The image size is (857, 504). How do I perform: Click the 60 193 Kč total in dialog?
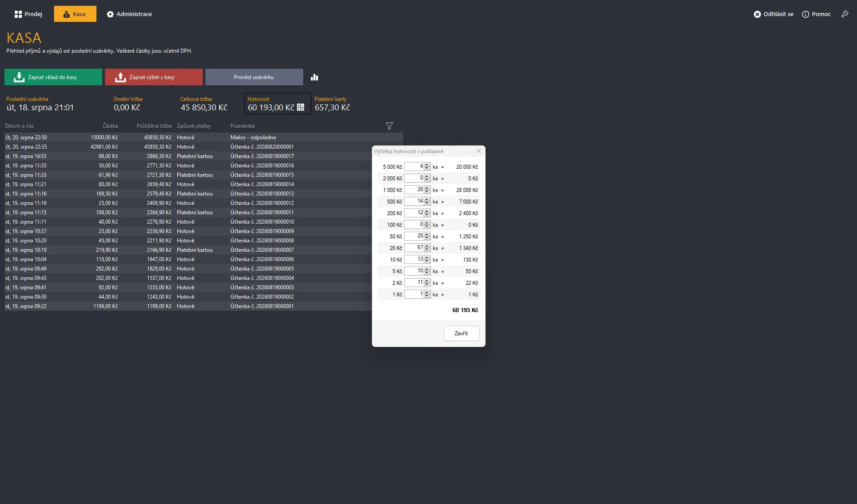coord(465,310)
